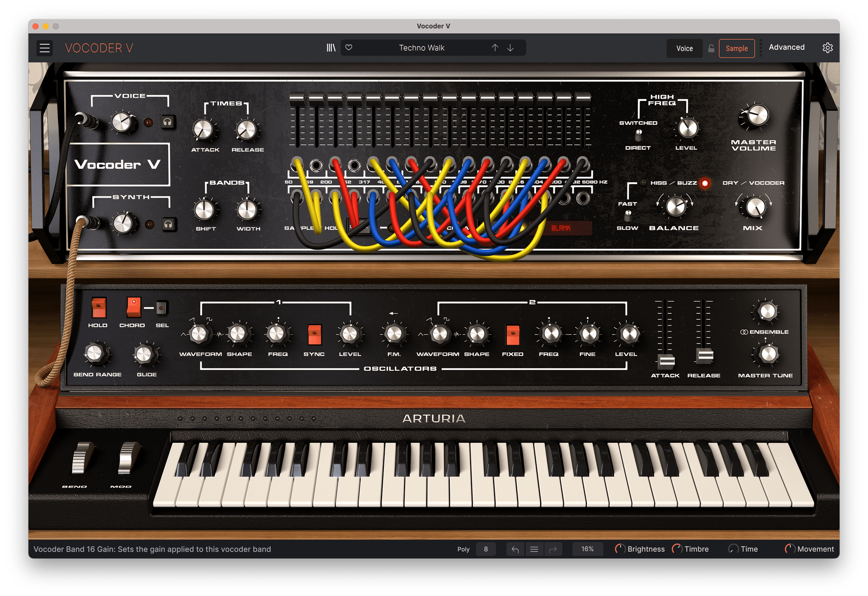Open the hamburger main menu
The width and height of the screenshot is (868, 596).
pyautogui.click(x=44, y=48)
